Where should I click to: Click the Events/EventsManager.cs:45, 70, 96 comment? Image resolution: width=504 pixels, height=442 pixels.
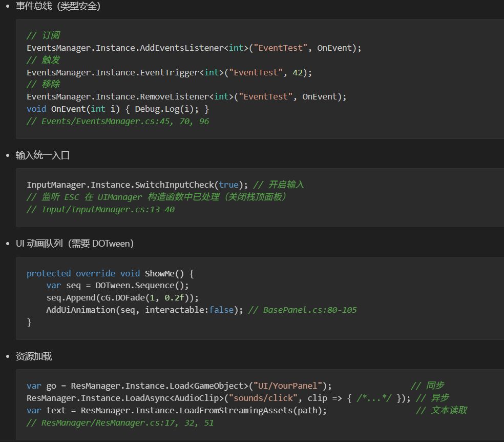pyautogui.click(x=118, y=122)
